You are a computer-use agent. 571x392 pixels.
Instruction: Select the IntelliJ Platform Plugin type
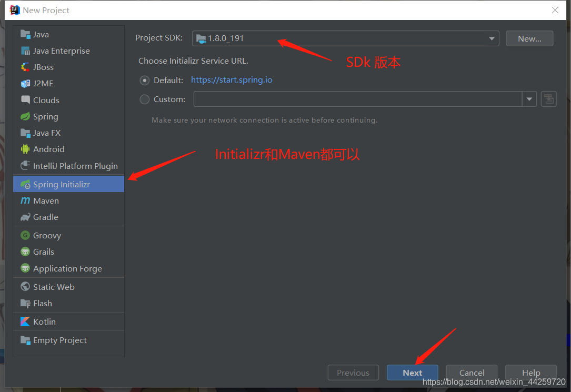(x=75, y=165)
